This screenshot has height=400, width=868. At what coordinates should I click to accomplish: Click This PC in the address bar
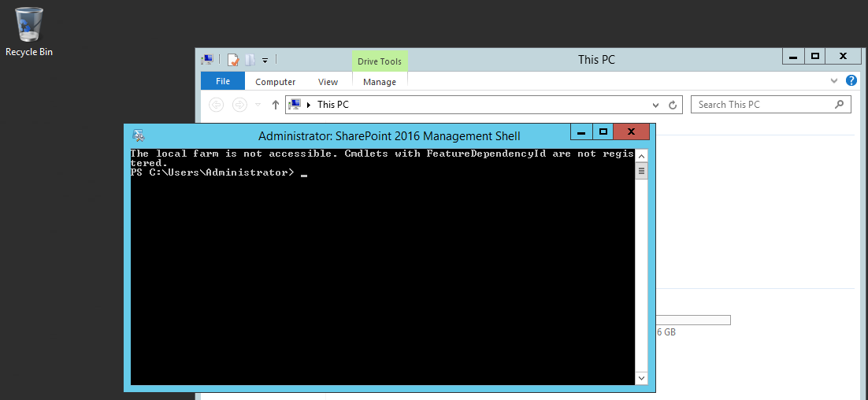(x=332, y=105)
